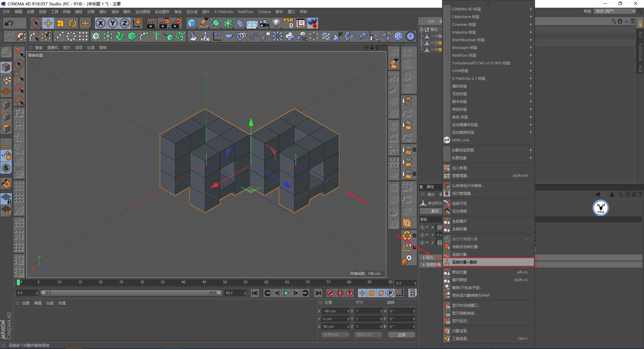Viewport: 644px width, 349px height.
Task: Open the 渲染 menu in menu bar
Action: [x=115, y=12]
